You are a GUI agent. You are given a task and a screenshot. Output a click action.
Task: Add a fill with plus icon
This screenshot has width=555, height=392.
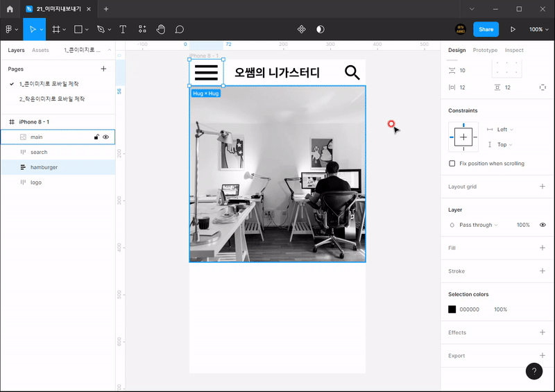(543, 248)
